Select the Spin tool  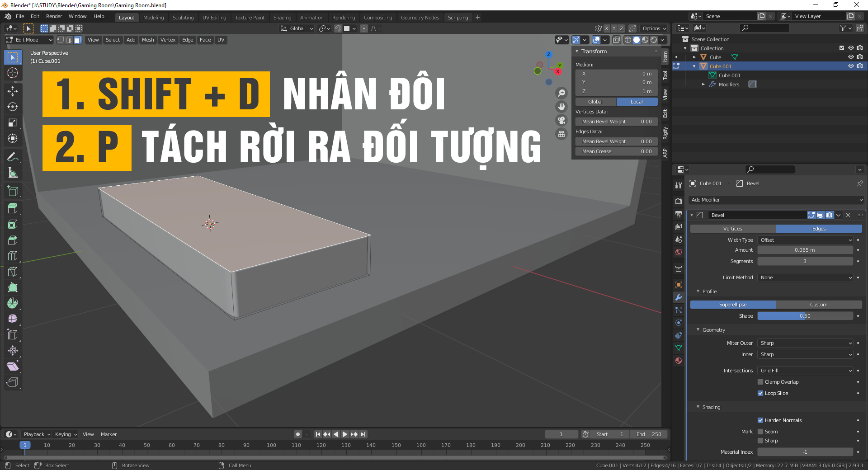point(13,303)
